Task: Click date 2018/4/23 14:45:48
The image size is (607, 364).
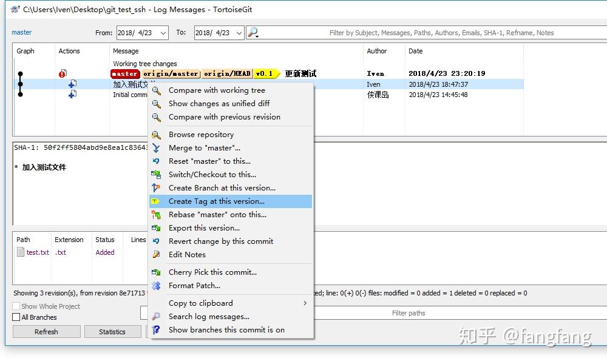Action: [438, 95]
